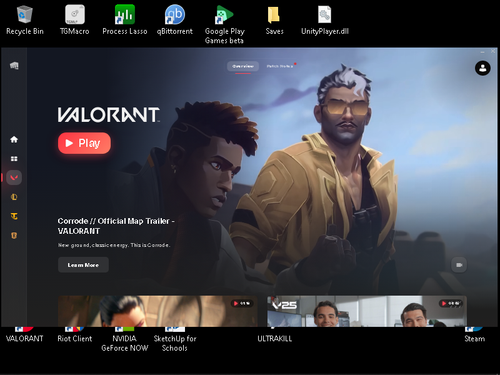The image size is (500, 375).
Task: Open the V25 video thumbnail
Action: 367,311
